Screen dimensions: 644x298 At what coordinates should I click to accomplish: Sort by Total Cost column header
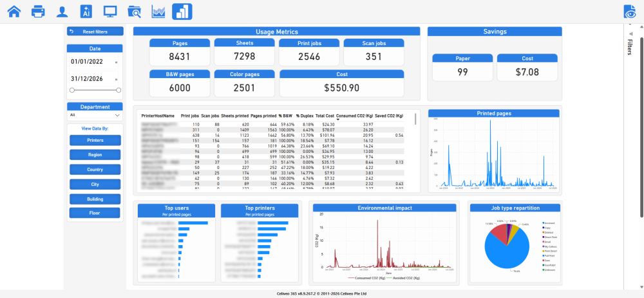coord(325,116)
